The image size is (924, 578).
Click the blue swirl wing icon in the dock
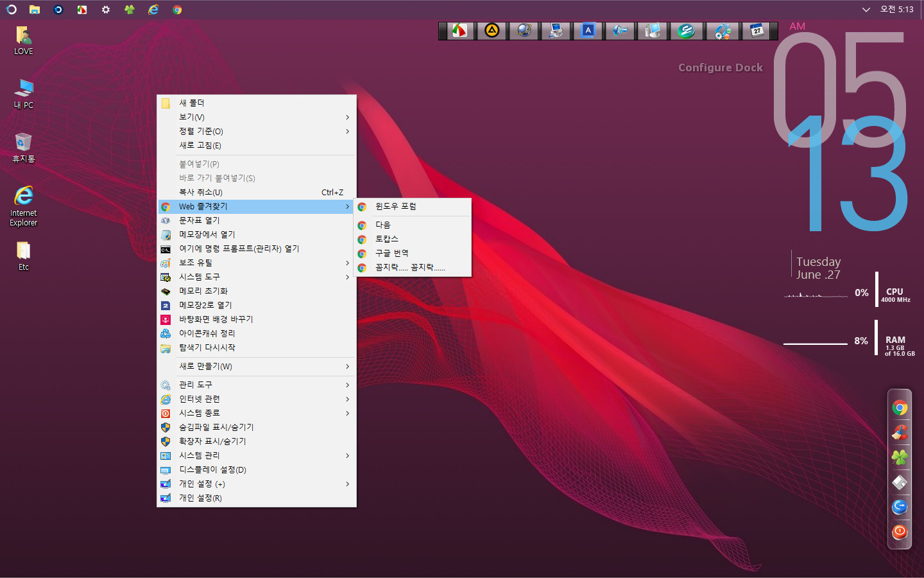click(620, 30)
